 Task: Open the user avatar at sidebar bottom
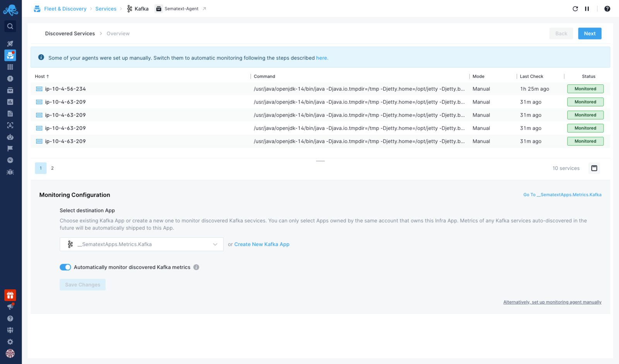coord(10,353)
